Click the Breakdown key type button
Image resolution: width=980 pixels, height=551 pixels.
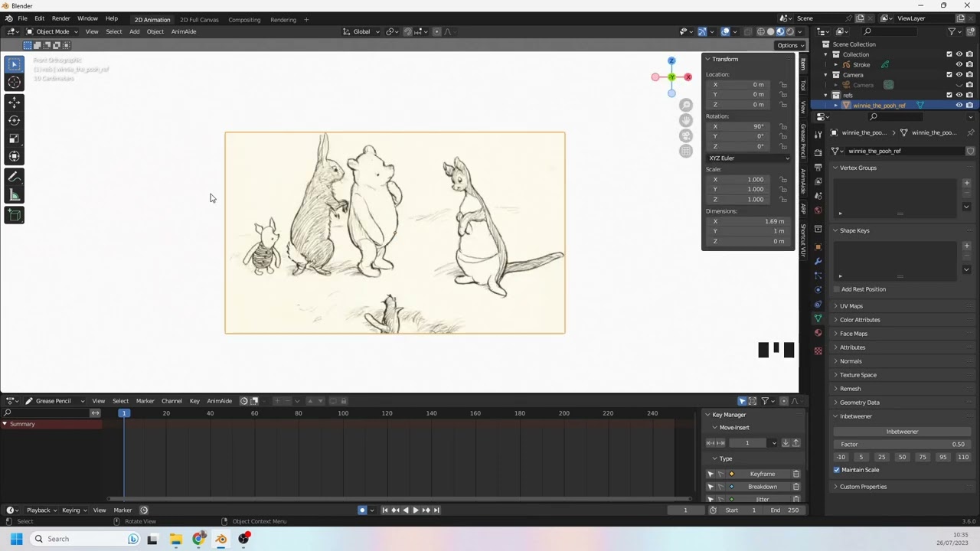[x=762, y=487]
